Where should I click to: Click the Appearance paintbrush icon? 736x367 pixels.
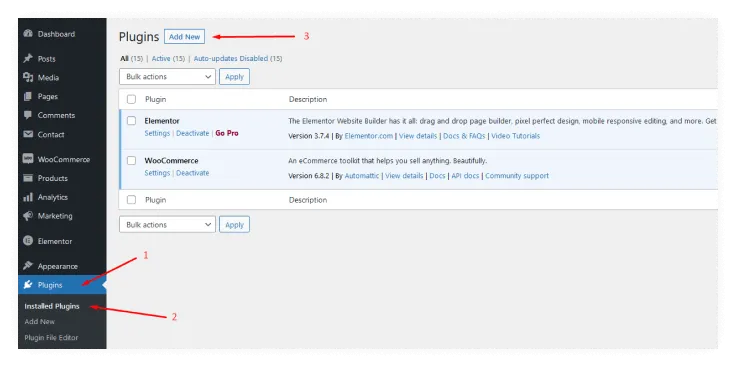click(28, 266)
